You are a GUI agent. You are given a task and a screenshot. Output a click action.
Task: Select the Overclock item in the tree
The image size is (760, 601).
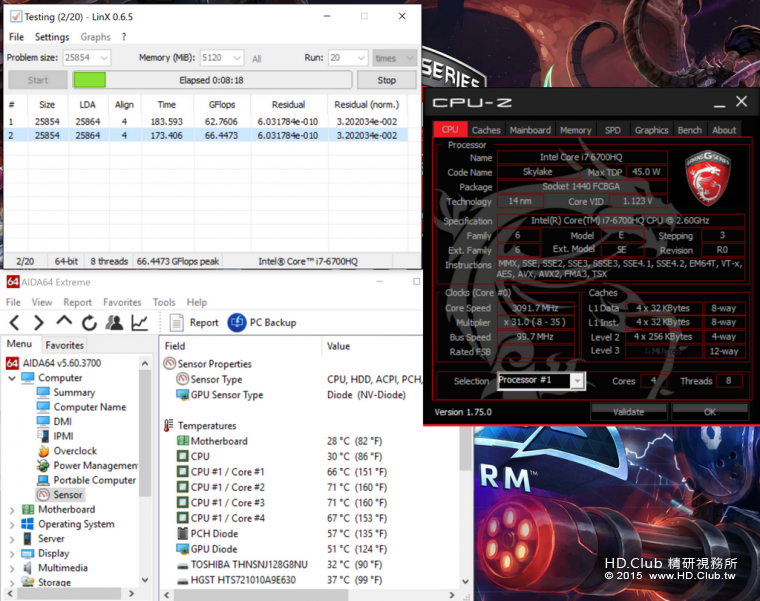click(x=74, y=451)
